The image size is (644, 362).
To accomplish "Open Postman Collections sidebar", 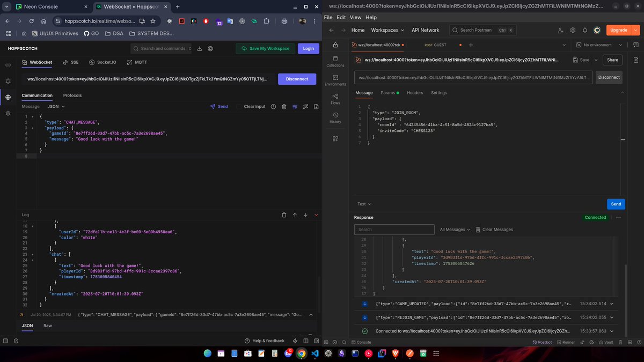I will pyautogui.click(x=335, y=61).
